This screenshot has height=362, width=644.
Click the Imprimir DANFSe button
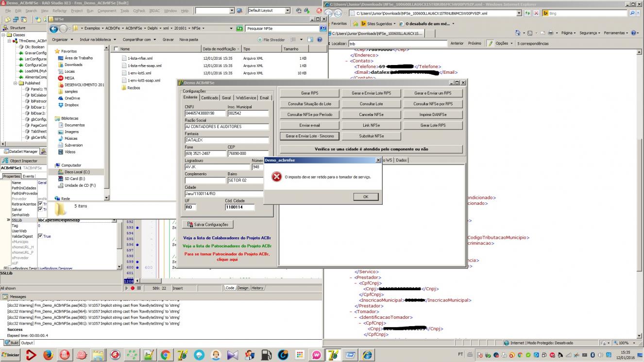click(433, 115)
